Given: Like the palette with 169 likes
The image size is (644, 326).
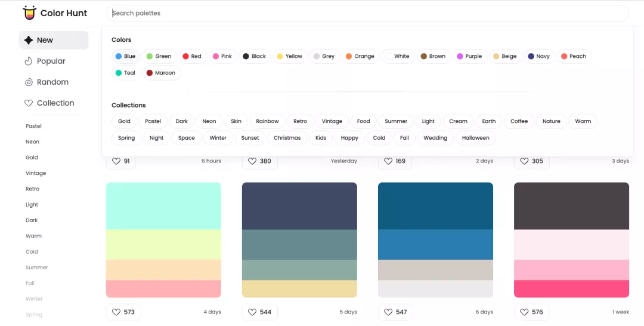Looking at the screenshot, I should pos(395,161).
